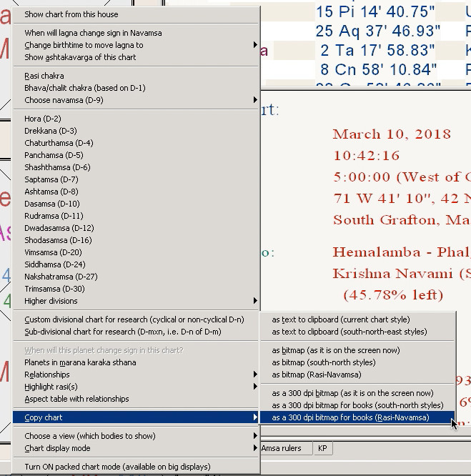
Task: Select Rasi chakra option
Action: click(44, 76)
